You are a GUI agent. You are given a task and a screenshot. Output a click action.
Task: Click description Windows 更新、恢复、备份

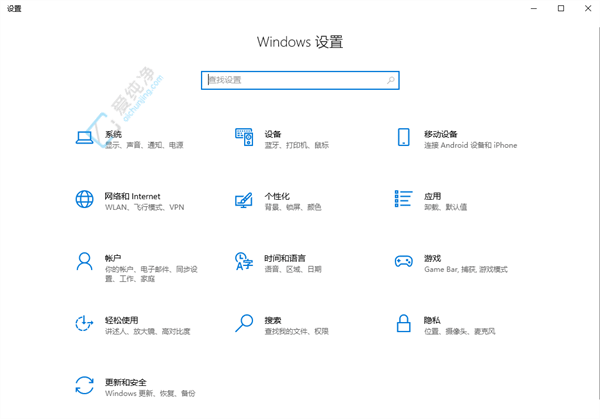click(x=150, y=393)
